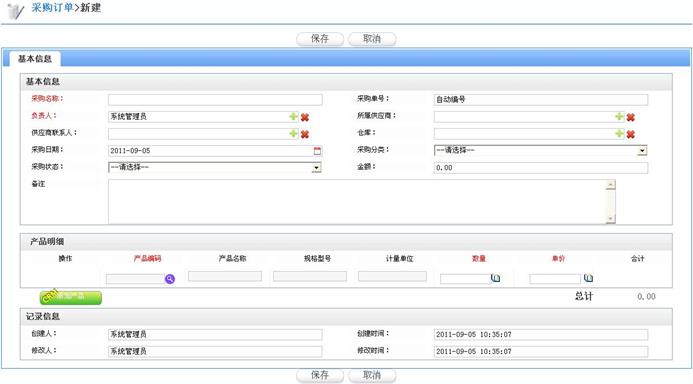Image resolution: width=693 pixels, height=384 pixels.
Task: Click the 总计 value 0.00
Action: pos(646,297)
